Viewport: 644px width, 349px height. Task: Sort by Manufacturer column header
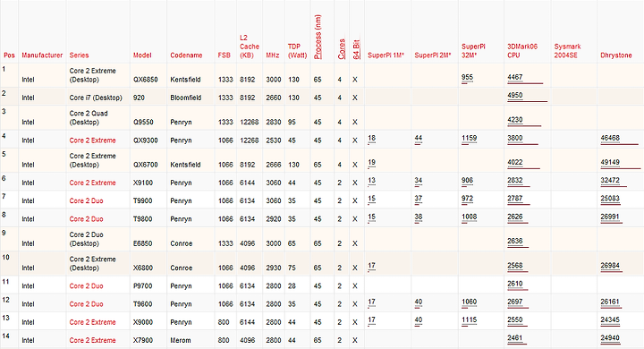pos(42,55)
